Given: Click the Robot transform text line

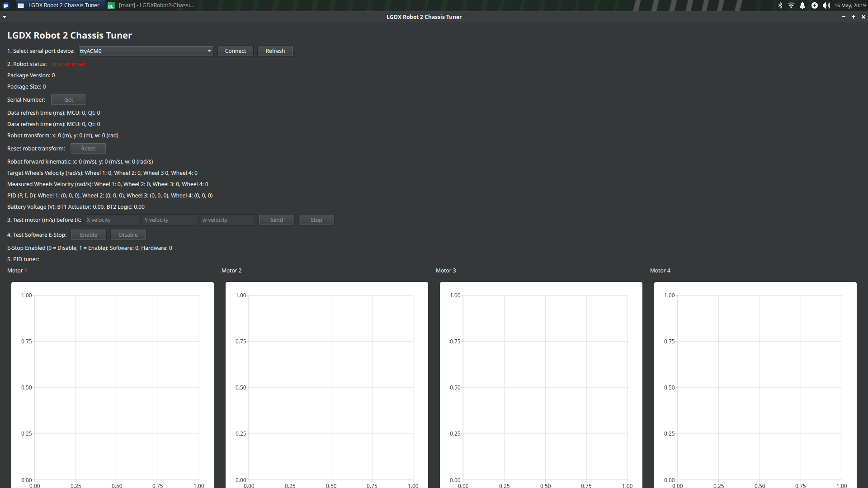Looking at the screenshot, I should (63, 136).
